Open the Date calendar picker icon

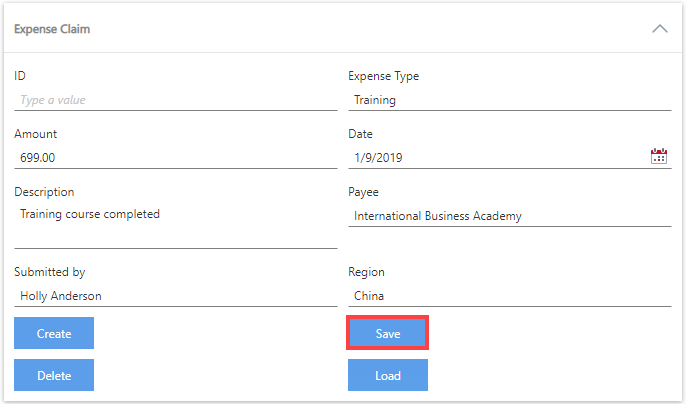point(659,156)
